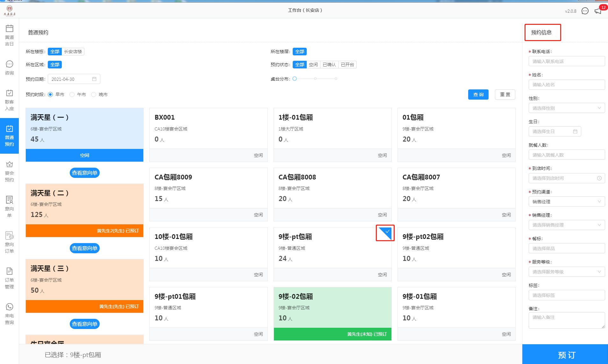Click the 重置 button

[x=505, y=94]
